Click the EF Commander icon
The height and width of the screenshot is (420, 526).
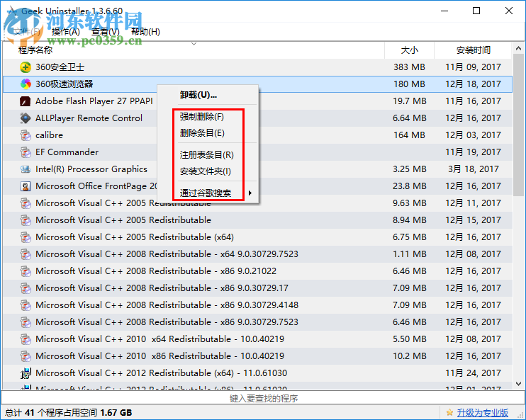pyautogui.click(x=26, y=152)
